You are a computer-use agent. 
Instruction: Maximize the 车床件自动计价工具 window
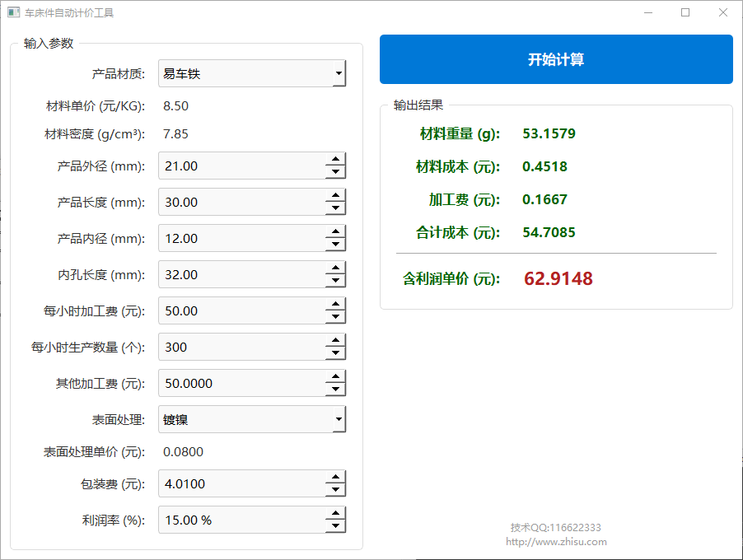click(x=685, y=13)
